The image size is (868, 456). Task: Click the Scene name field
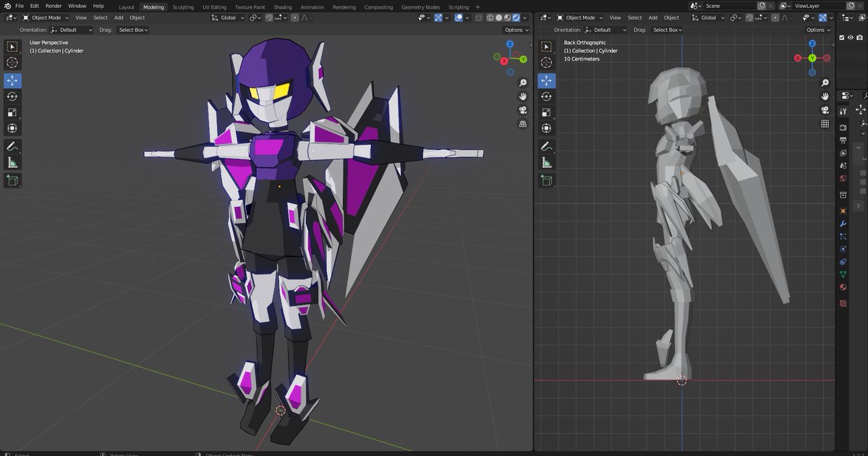click(x=728, y=6)
